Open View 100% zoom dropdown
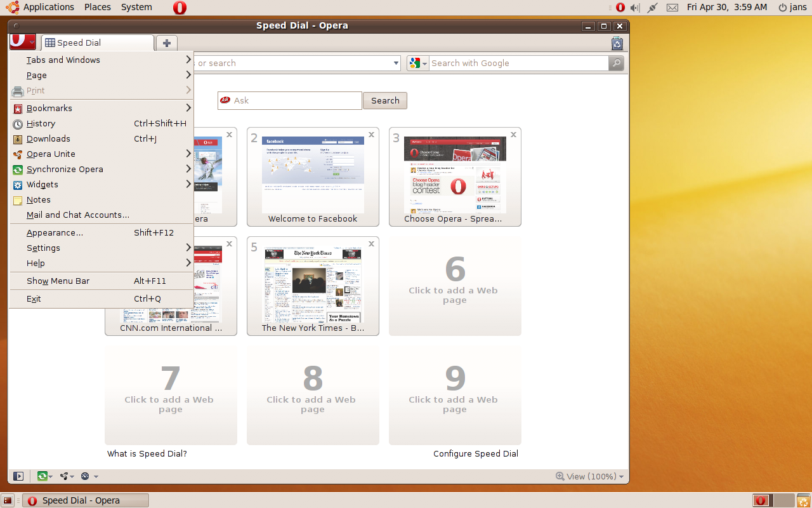Screen dimensions: 812x508 click(590, 476)
